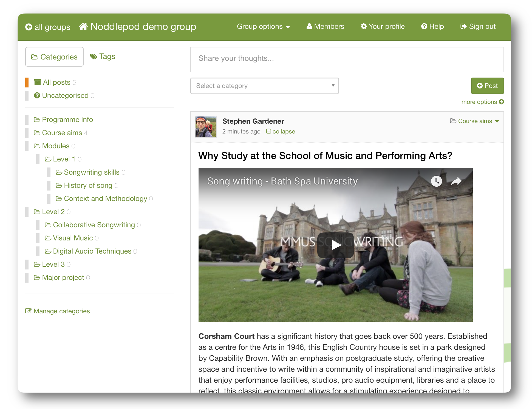This screenshot has width=532, height=409.
Task: Click Sign out
Action: [478, 26]
